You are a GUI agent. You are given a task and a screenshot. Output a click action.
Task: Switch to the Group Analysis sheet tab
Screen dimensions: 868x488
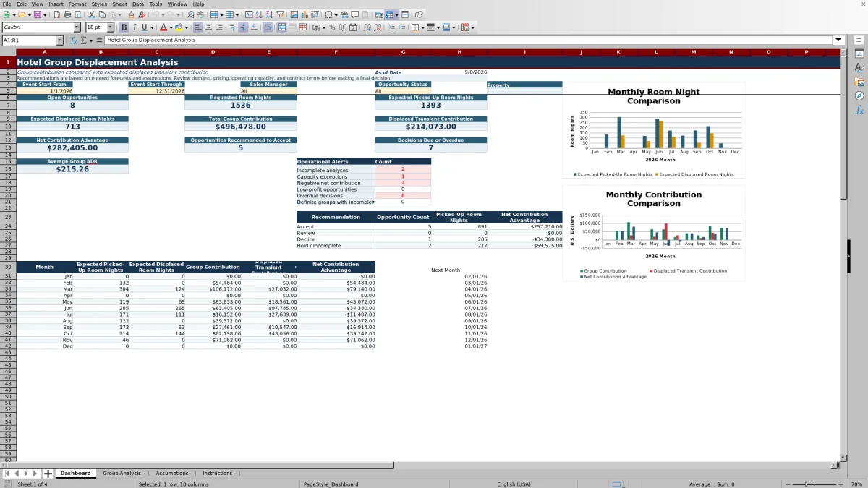click(x=122, y=474)
